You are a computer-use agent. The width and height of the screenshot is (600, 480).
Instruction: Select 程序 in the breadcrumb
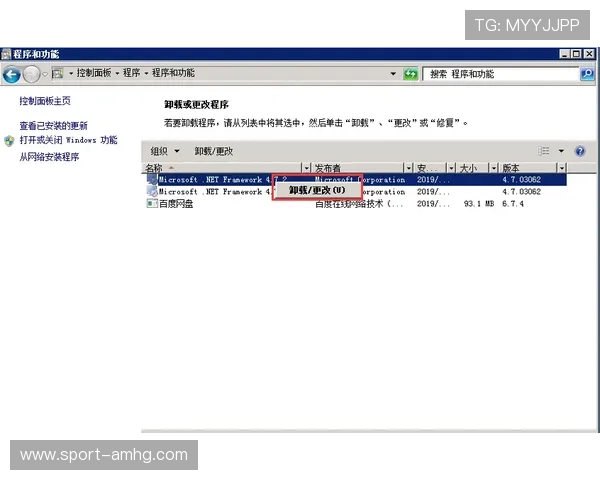[131, 73]
